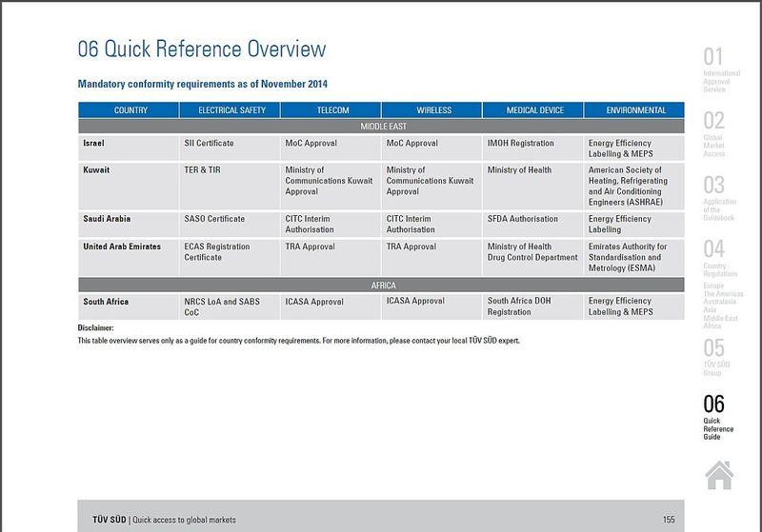Click South Africa's telecom ICASA Approval cell

[x=331, y=306]
